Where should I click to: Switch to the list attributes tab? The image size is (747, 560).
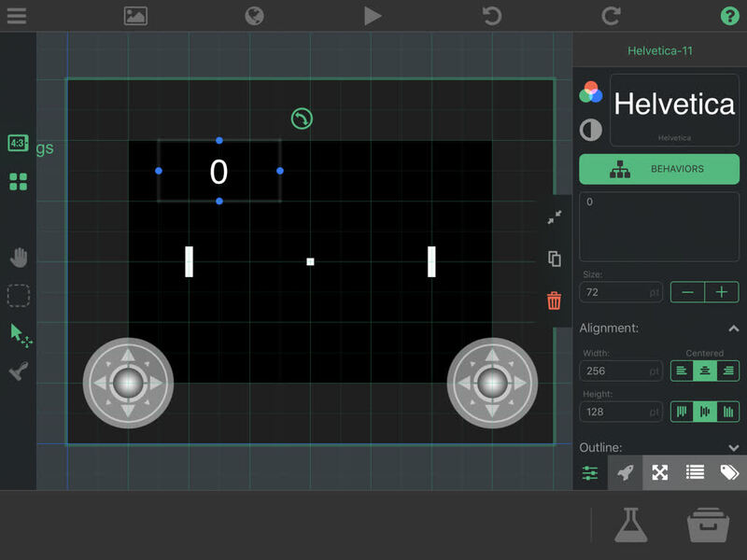coord(695,473)
